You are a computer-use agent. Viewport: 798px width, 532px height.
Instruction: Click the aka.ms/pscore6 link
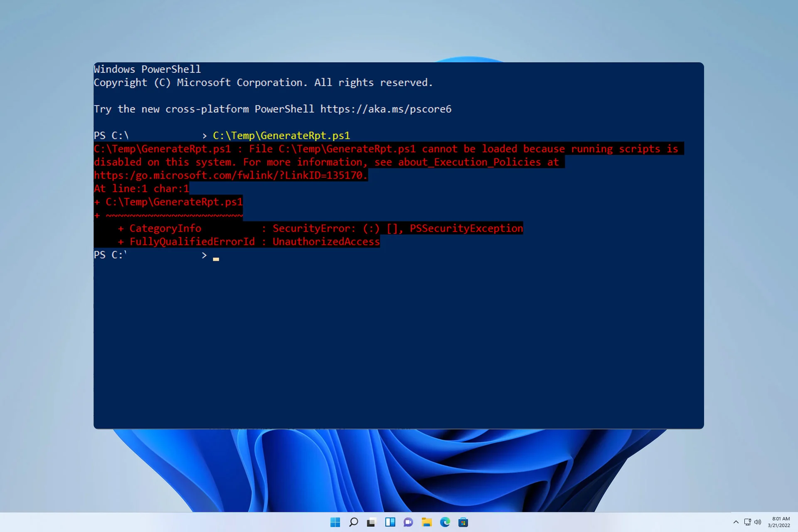point(386,109)
